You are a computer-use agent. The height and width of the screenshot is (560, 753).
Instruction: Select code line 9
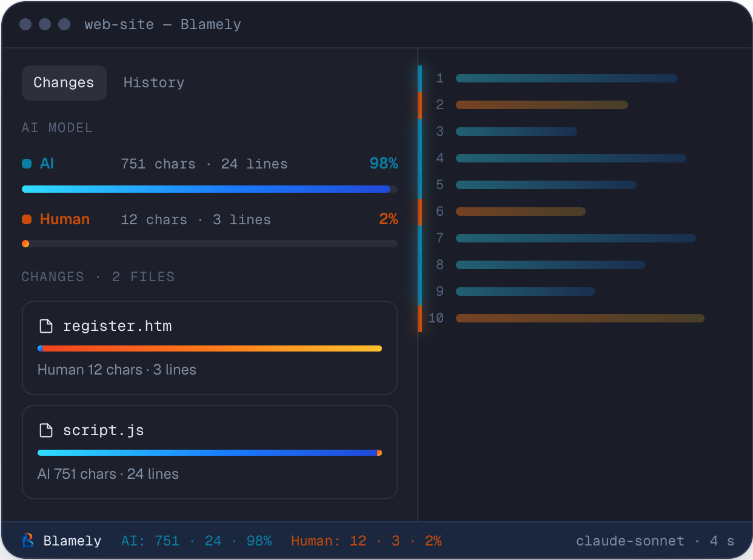point(526,292)
